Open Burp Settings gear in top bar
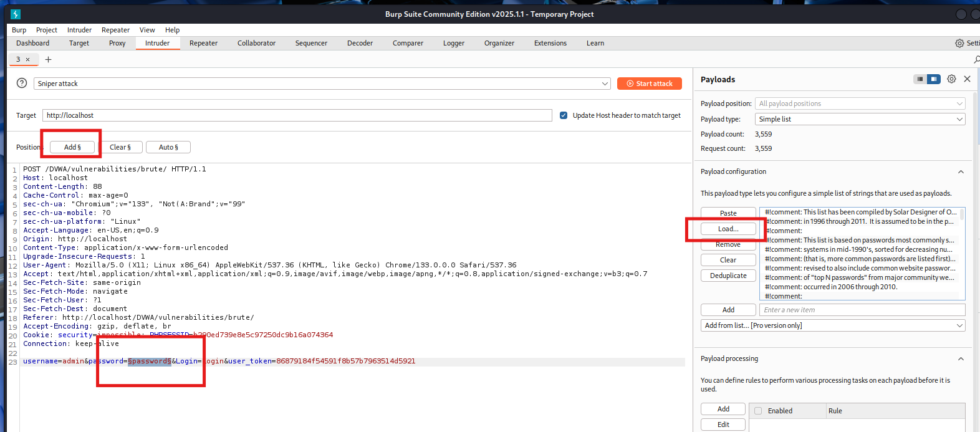The width and height of the screenshot is (980, 432). pyautogui.click(x=959, y=43)
